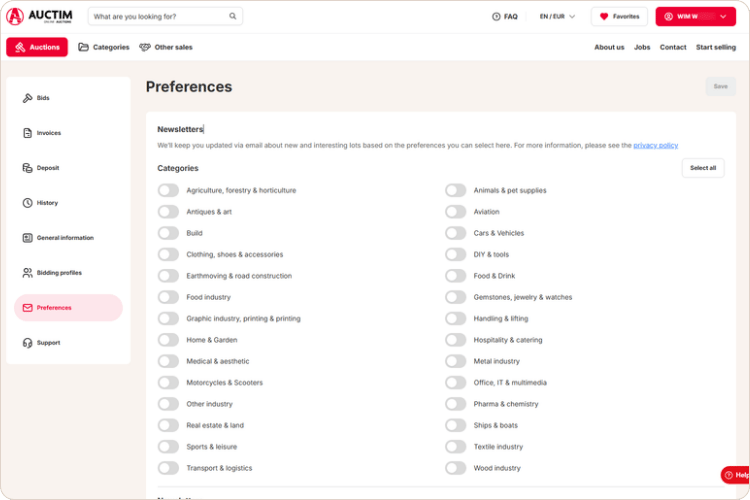Click the Invoices document icon
Screen dimensions: 750x500
click(x=27, y=133)
